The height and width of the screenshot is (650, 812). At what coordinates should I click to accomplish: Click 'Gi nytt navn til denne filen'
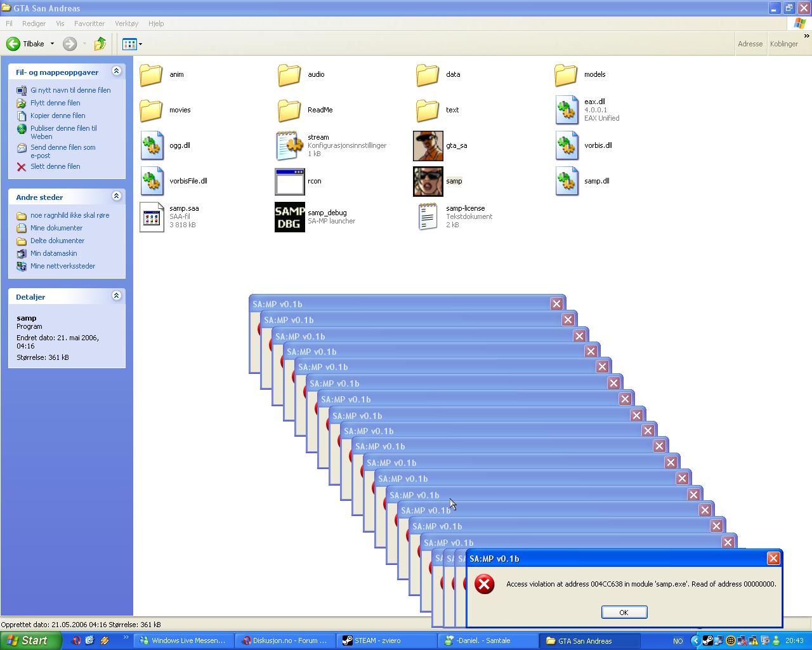click(x=70, y=90)
